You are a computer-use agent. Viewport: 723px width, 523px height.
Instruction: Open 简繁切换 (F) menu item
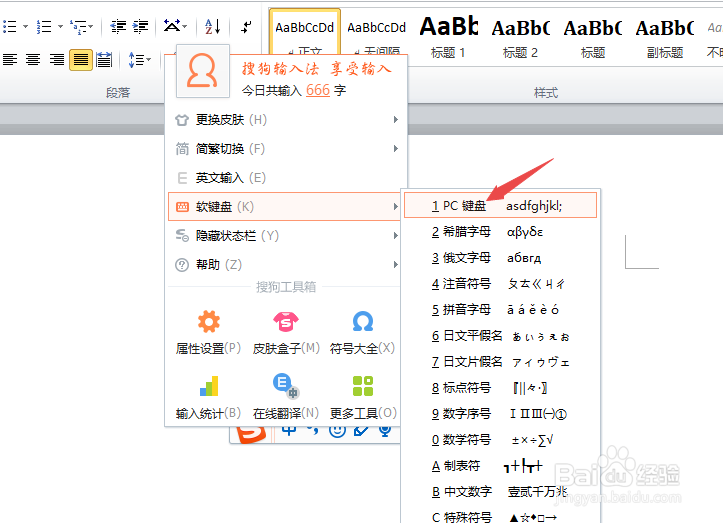pos(288,149)
